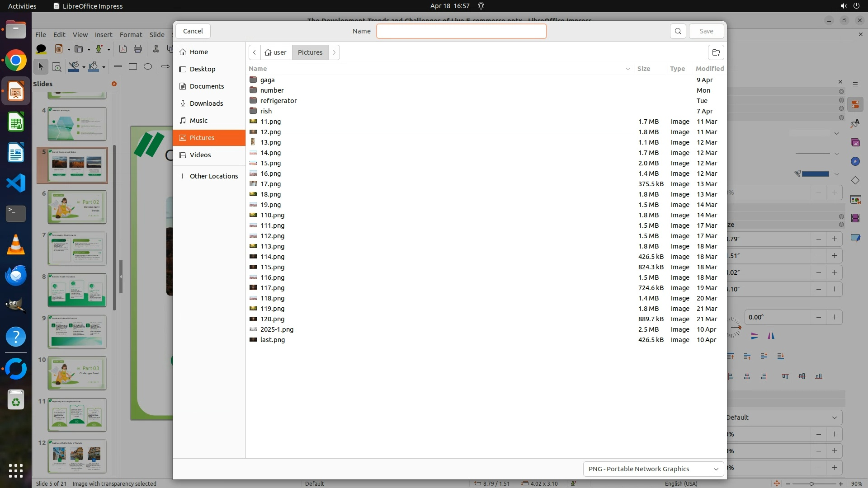Viewport: 868px width, 488px height.
Task: Close the Slides panel with the orange X
Action: click(x=114, y=84)
